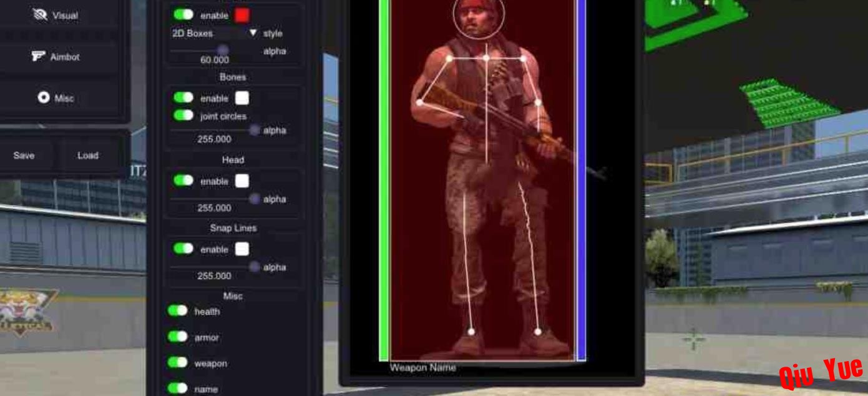This screenshot has width=868, height=396.
Task: Click the "Weapon Name" label in the preview
Action: click(422, 368)
